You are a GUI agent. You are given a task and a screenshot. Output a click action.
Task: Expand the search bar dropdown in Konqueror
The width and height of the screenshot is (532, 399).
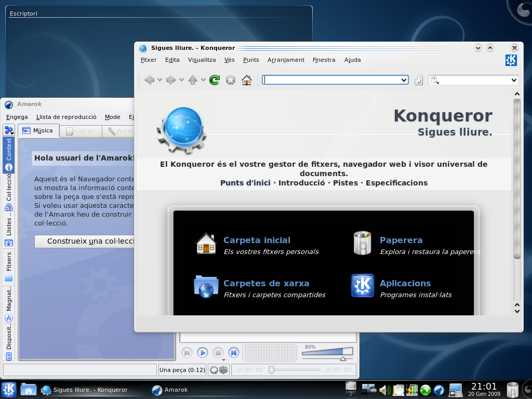coord(514,81)
